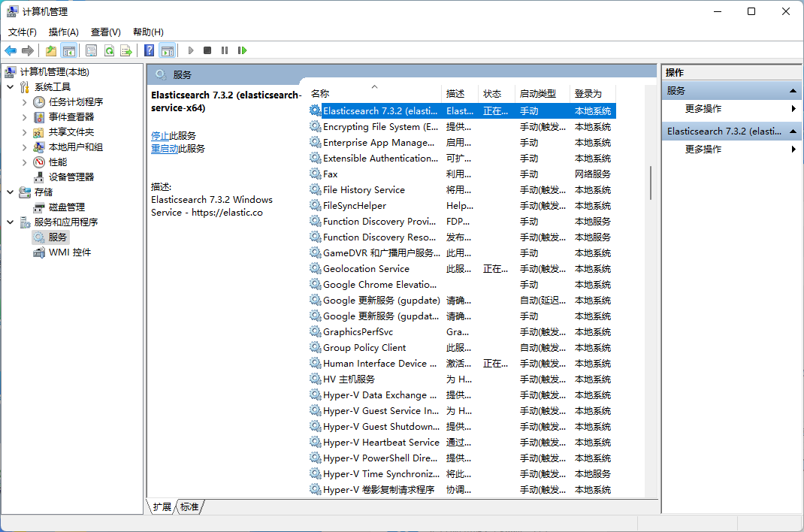Expand the 事件查看器 node chevron
This screenshot has width=804, height=532.
click(24, 117)
